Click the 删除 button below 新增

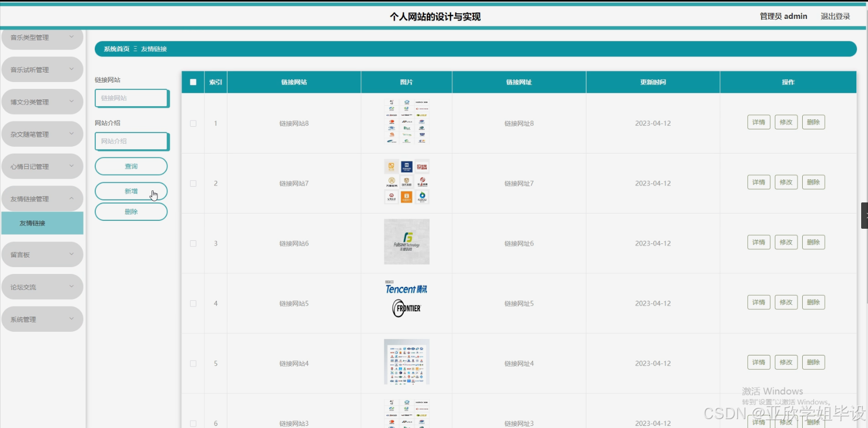[x=131, y=212]
